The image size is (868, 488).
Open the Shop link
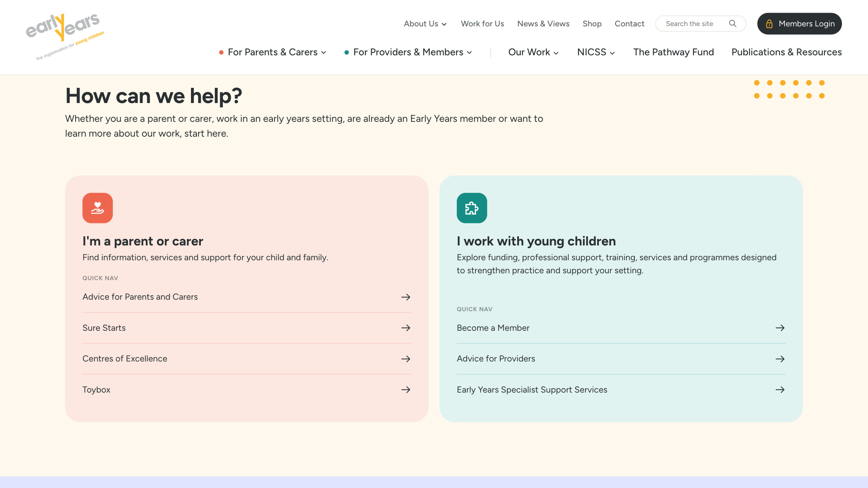coord(592,24)
